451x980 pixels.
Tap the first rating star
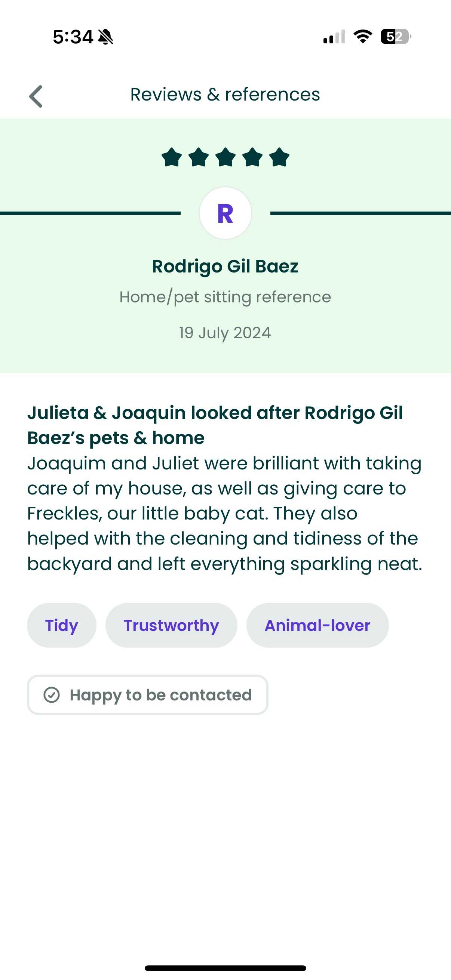[172, 157]
